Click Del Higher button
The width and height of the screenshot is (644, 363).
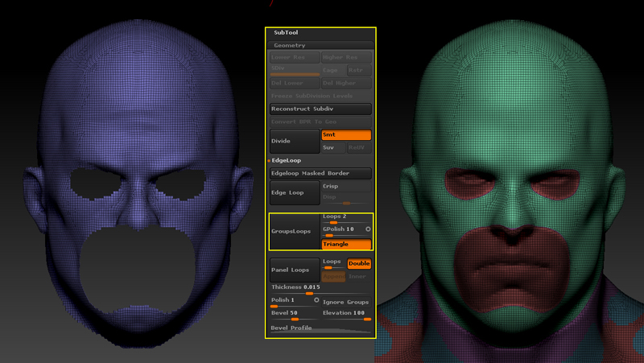point(347,83)
